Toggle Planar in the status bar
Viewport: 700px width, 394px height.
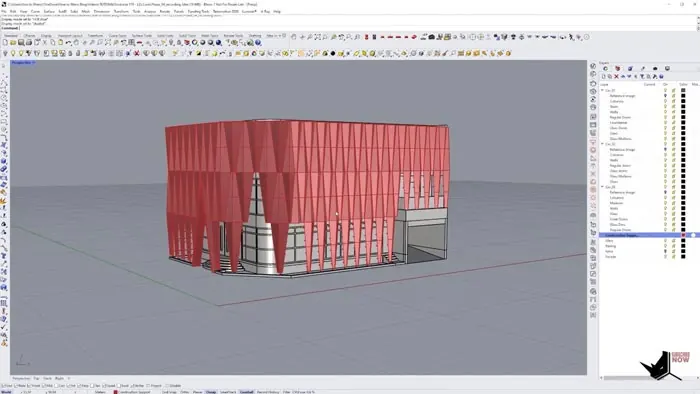click(x=197, y=392)
